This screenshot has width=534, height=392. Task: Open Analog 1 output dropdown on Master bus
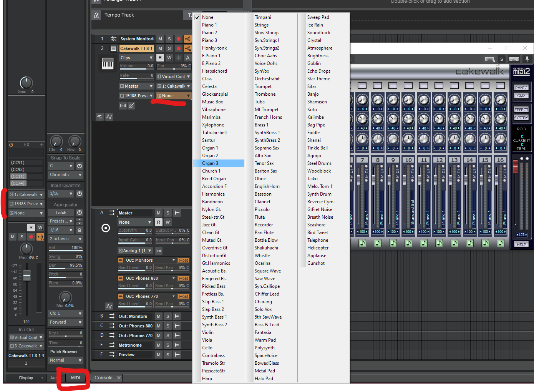point(135,251)
